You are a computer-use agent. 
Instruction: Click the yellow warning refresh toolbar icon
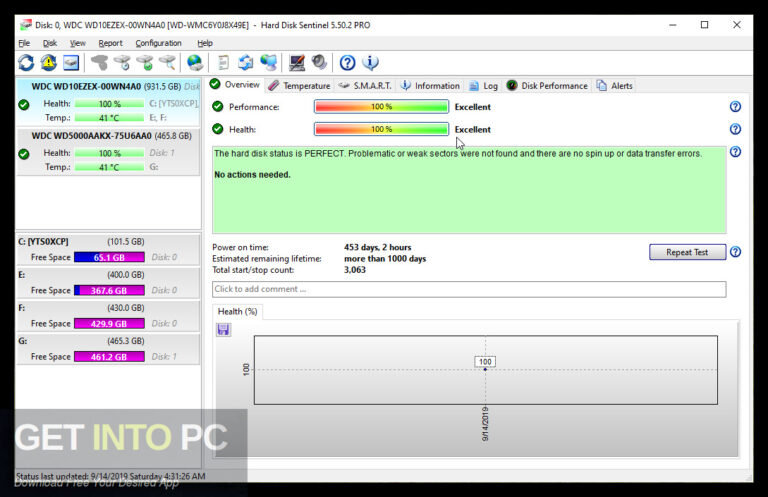coord(48,63)
